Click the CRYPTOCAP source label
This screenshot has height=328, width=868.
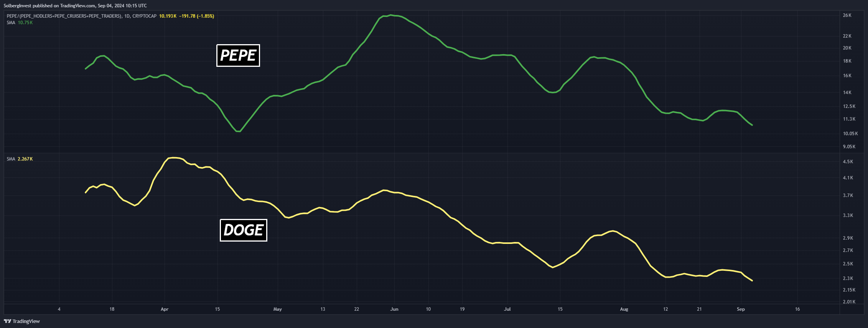tap(145, 16)
